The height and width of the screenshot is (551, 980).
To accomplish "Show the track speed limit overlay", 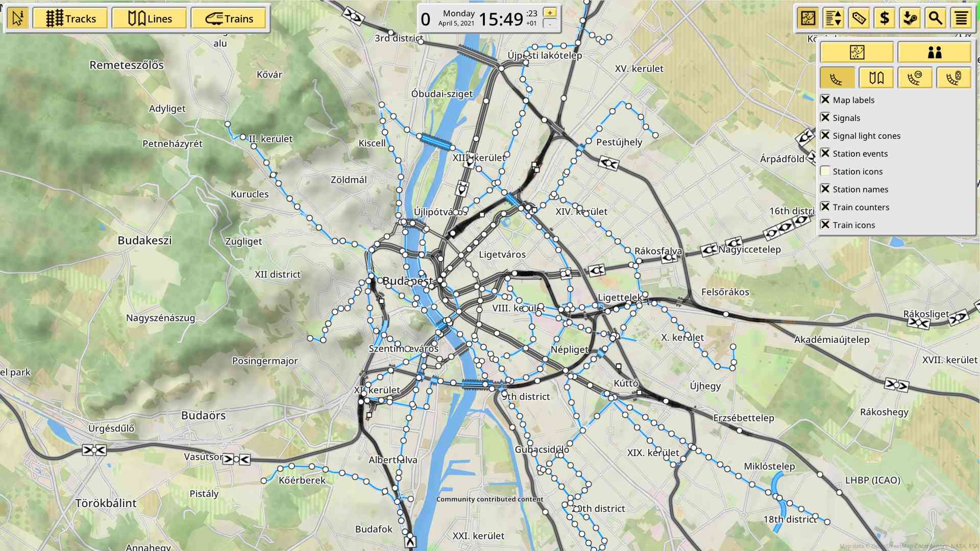I will click(x=915, y=78).
